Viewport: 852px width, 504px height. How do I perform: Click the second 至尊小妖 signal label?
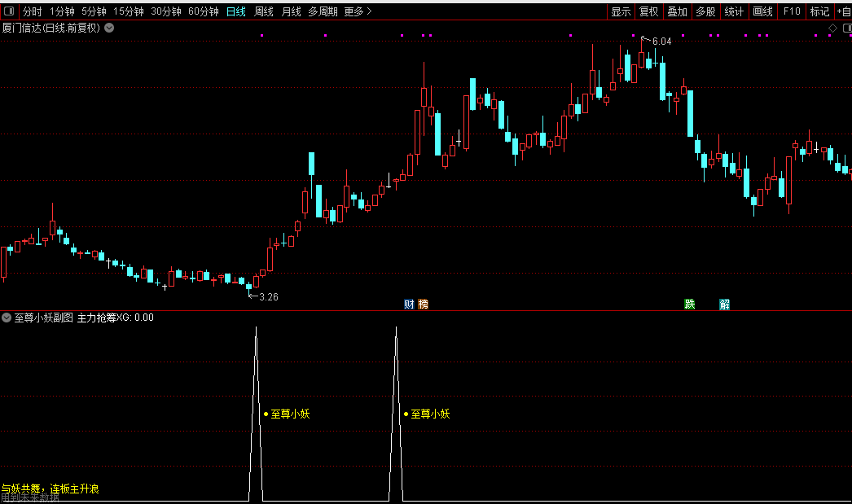[430, 414]
